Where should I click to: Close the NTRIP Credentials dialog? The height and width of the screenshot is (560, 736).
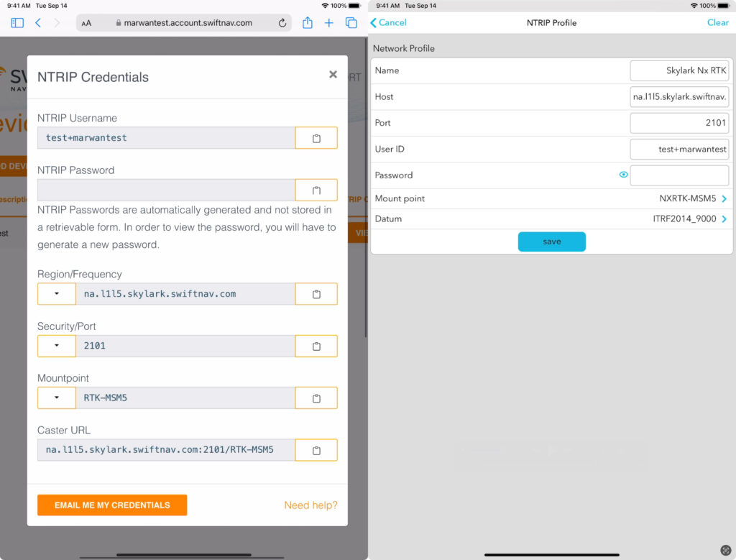[333, 75]
